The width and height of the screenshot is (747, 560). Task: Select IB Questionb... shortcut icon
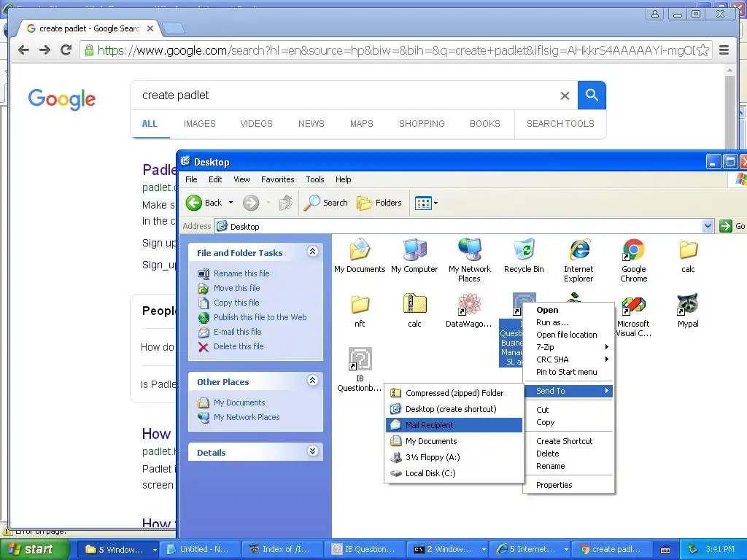coord(360,370)
